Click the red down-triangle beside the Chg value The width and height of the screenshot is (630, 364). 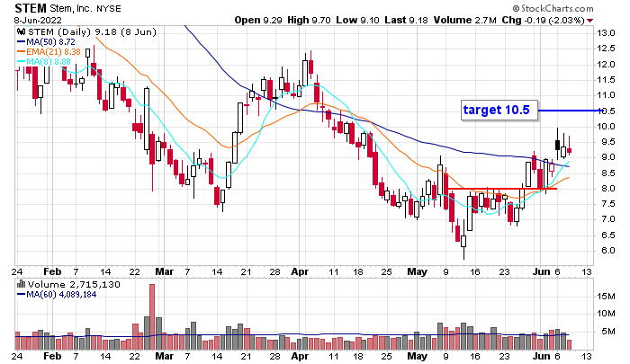[589, 21]
